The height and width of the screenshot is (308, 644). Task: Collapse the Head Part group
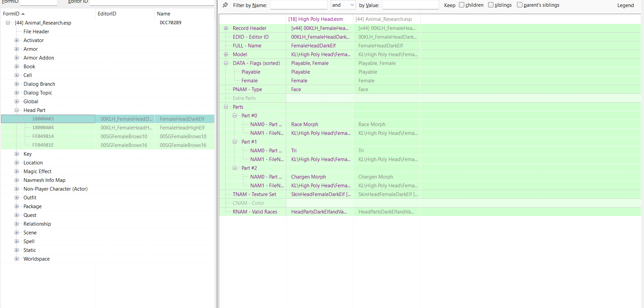point(16,110)
